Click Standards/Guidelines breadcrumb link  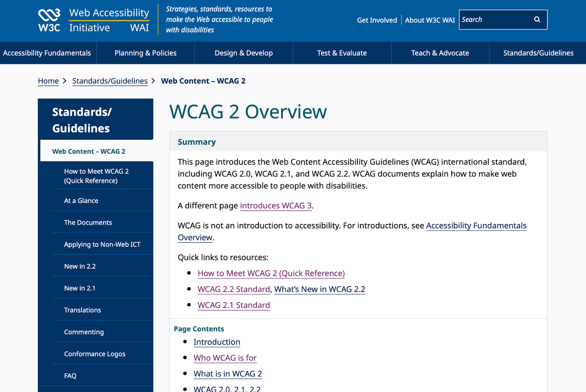coord(110,81)
